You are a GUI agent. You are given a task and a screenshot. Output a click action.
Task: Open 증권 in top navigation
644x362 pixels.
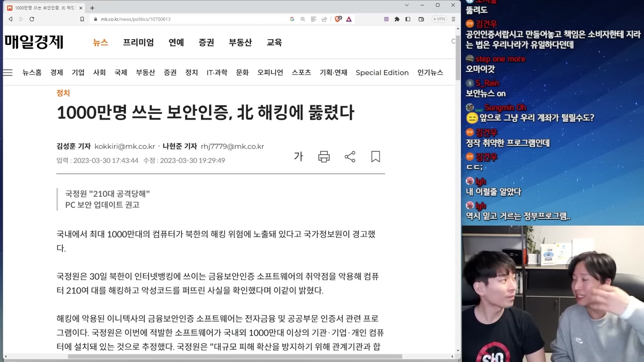(207, 42)
